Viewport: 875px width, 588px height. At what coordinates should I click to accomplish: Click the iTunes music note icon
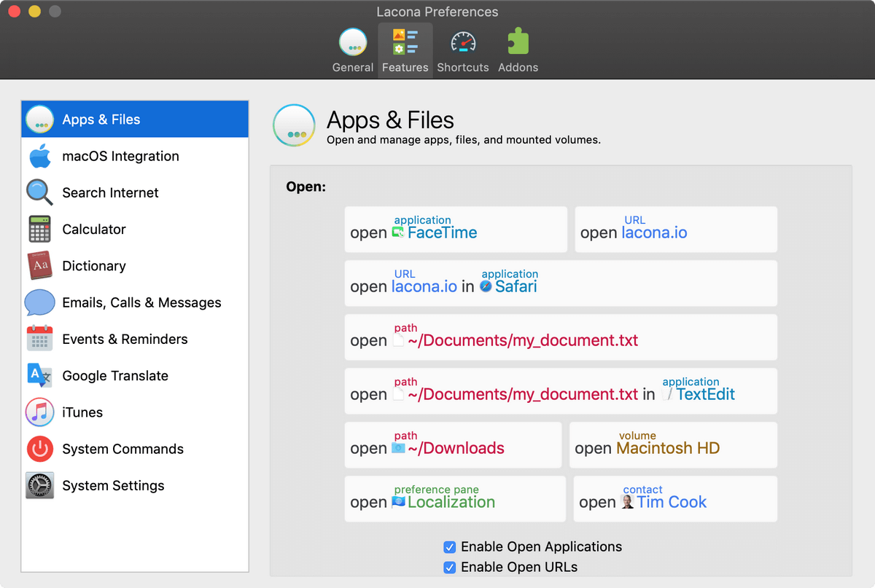click(x=39, y=412)
